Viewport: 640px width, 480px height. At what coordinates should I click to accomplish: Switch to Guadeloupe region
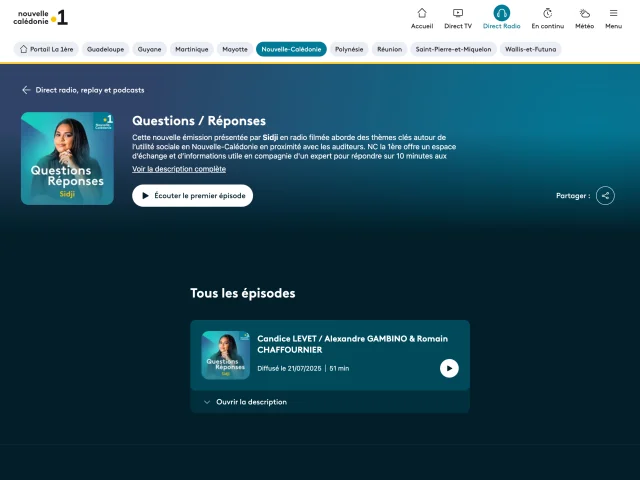pyautogui.click(x=105, y=49)
